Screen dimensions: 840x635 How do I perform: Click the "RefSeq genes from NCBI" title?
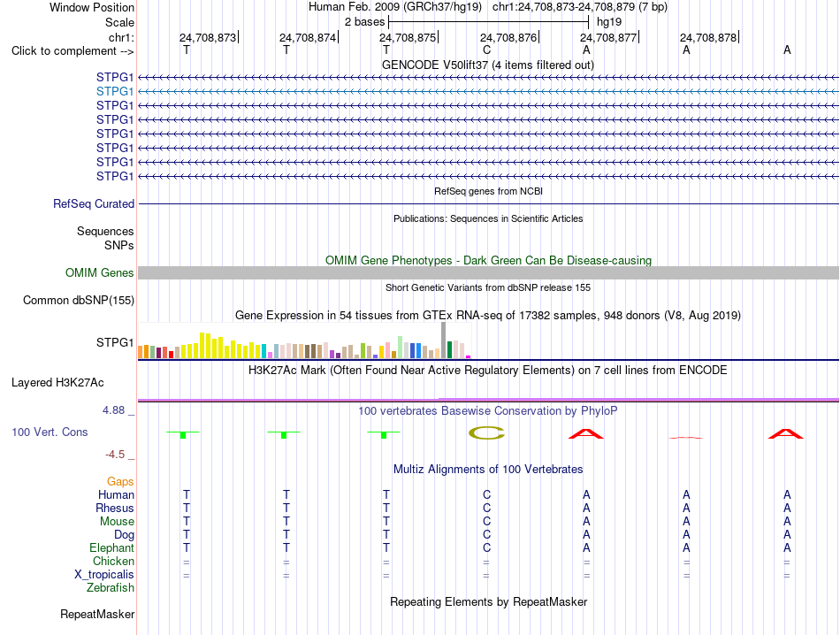pyautogui.click(x=488, y=191)
